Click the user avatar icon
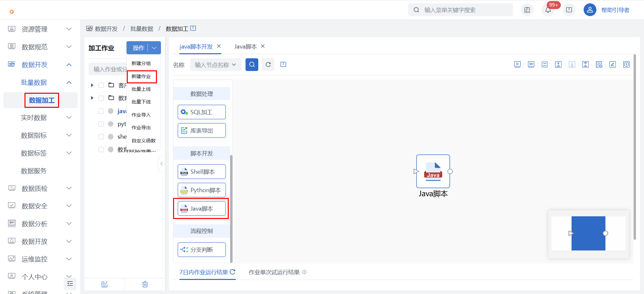The width and height of the screenshot is (644, 294). click(590, 10)
